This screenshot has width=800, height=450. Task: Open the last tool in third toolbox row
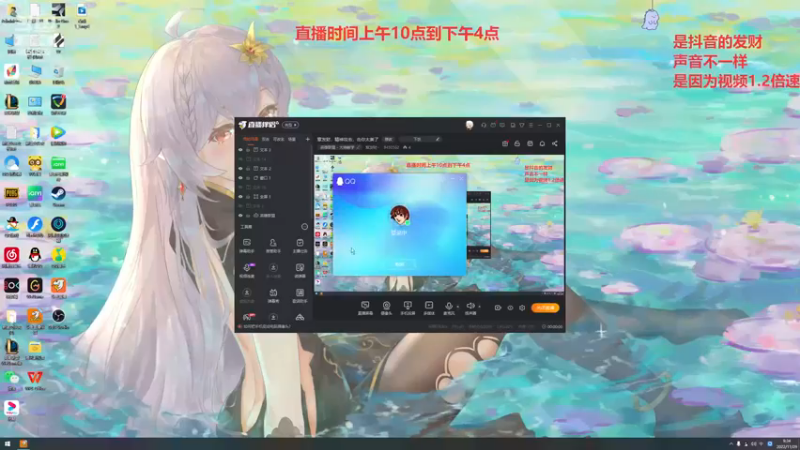point(299,295)
